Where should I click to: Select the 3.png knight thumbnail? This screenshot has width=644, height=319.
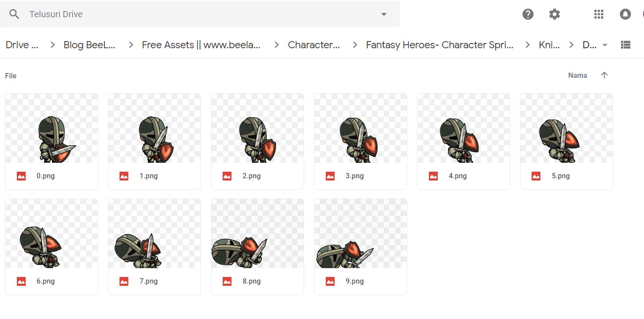[x=361, y=128]
